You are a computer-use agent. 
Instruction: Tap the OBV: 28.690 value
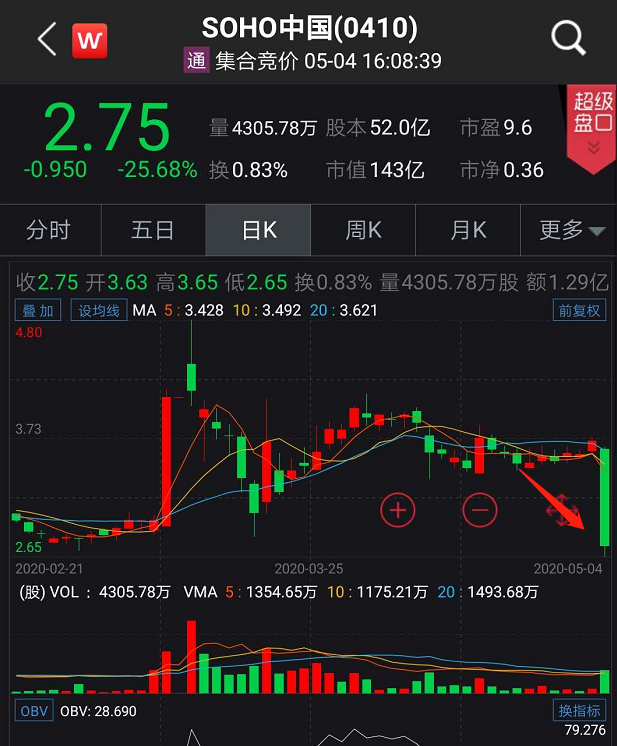coord(98,711)
